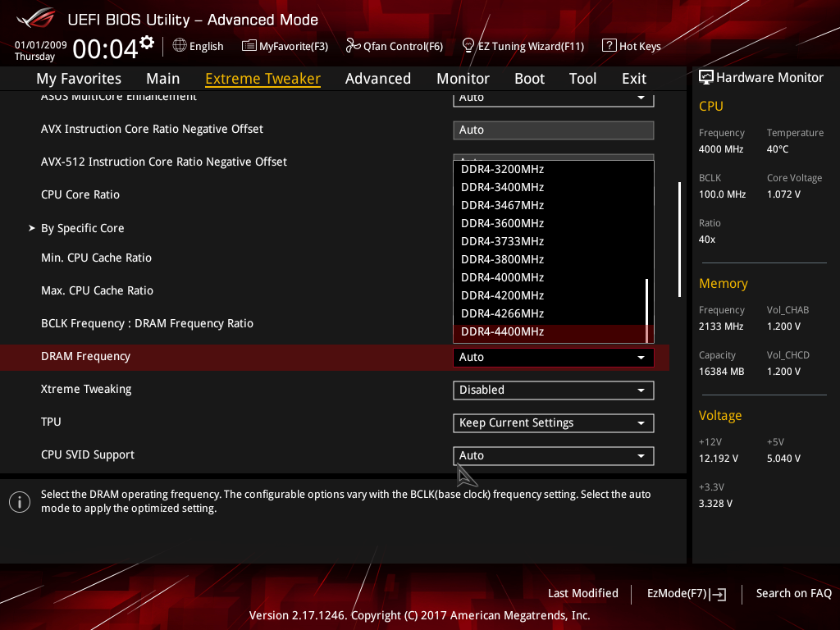Click the Hot Keys question mark icon

609,46
